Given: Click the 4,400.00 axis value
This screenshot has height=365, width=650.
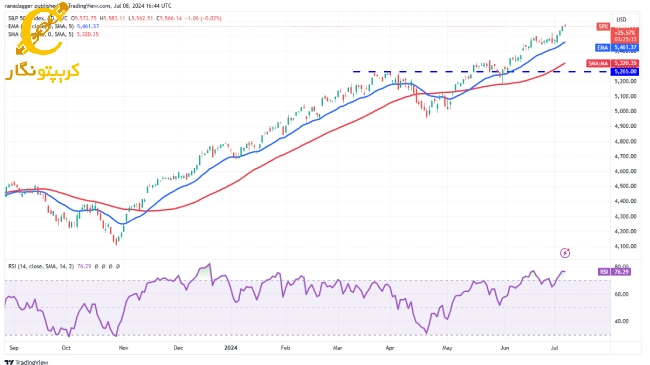Looking at the screenshot, I should [626, 201].
